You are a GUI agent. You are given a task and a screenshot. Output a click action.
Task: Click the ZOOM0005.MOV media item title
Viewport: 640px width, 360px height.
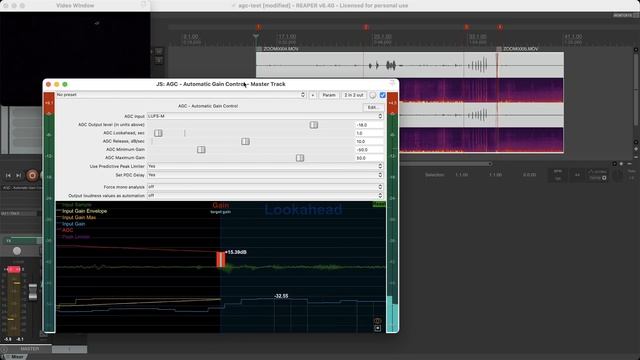pos(520,49)
